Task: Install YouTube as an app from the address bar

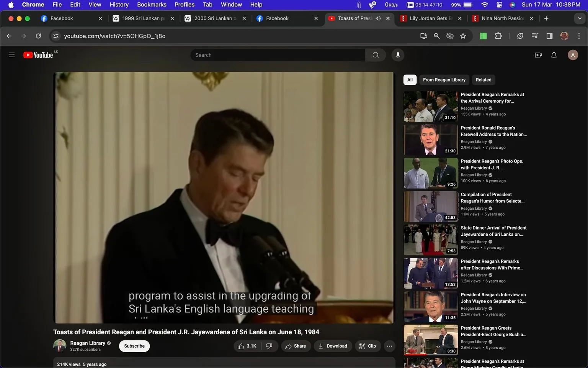Action: coord(423,36)
